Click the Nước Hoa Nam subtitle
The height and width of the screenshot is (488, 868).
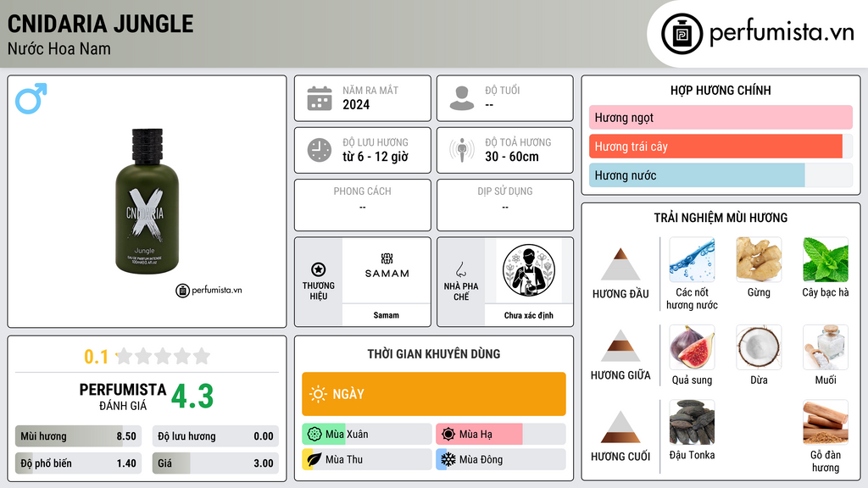59,48
